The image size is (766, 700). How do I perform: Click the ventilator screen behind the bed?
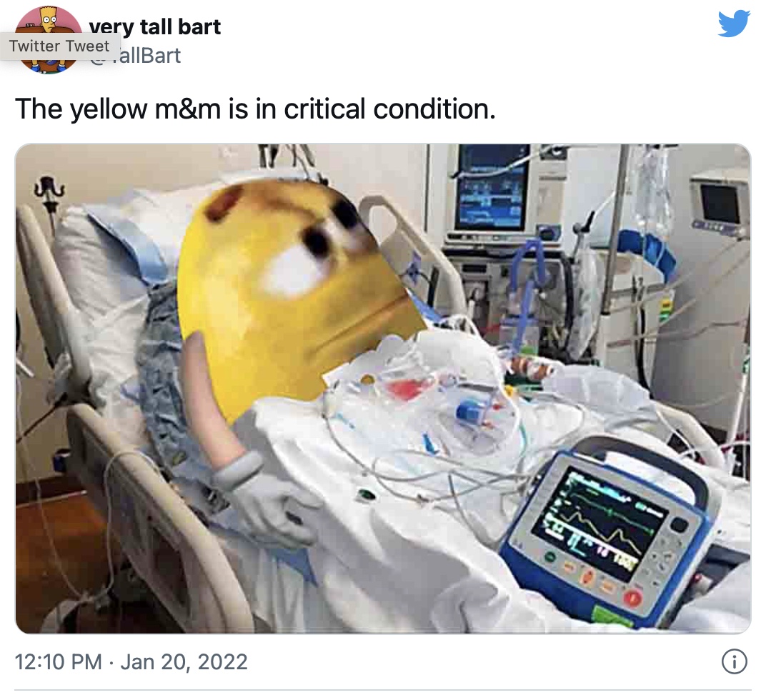492,188
